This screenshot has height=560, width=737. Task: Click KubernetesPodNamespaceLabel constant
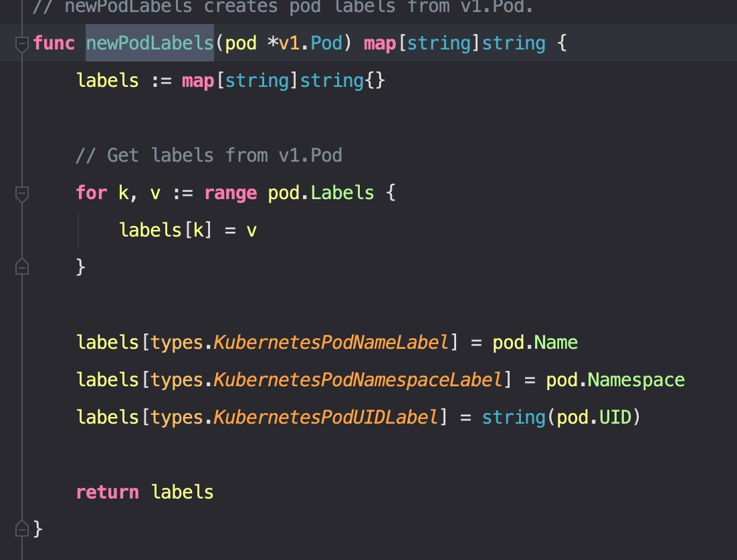pos(358,380)
